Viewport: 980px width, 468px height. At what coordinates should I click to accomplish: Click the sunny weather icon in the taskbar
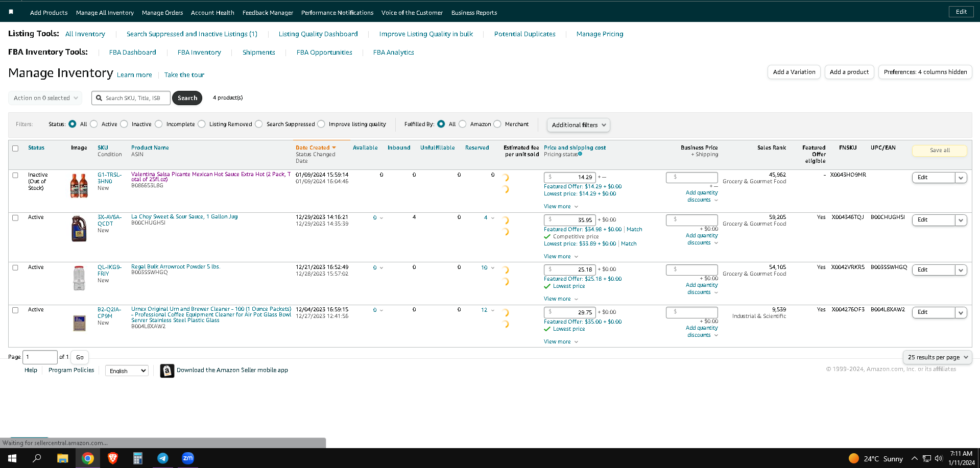click(853, 458)
